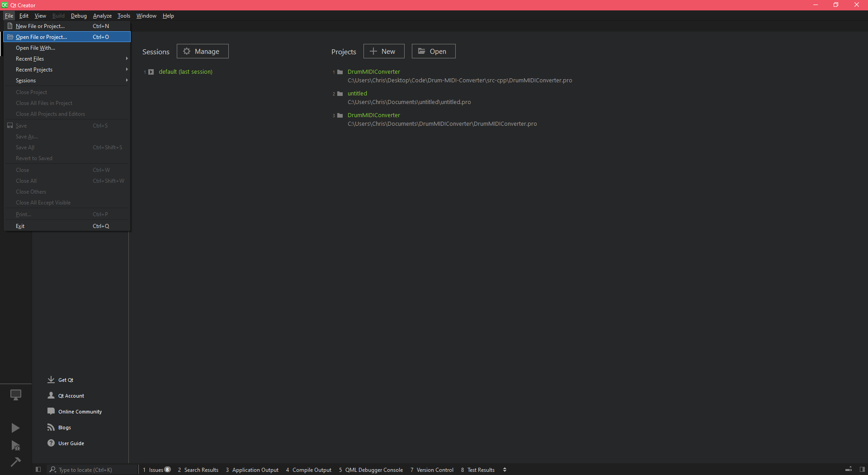The image size is (868, 475).
Task: Choose New File or Project menu entry
Action: [67, 26]
